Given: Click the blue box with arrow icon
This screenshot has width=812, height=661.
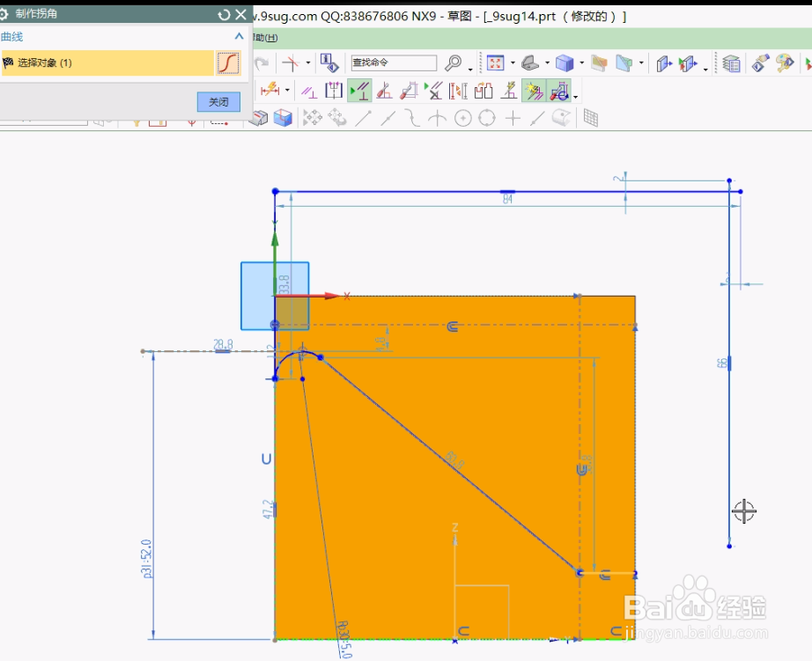Looking at the screenshot, I should (664, 63).
